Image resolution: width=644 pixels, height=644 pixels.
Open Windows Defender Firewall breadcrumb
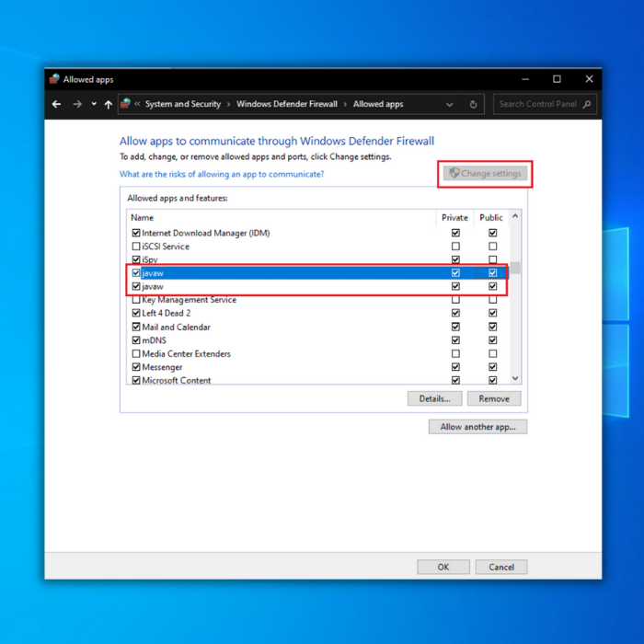287,104
